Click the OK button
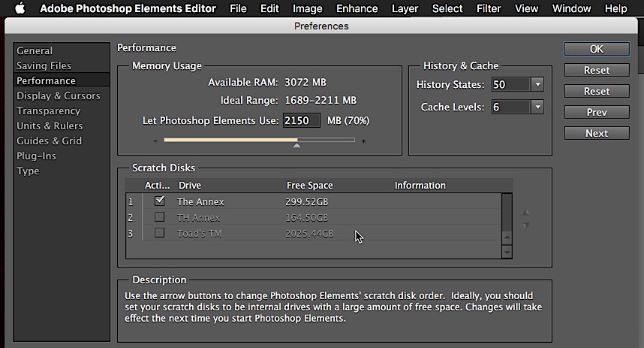 pos(597,49)
